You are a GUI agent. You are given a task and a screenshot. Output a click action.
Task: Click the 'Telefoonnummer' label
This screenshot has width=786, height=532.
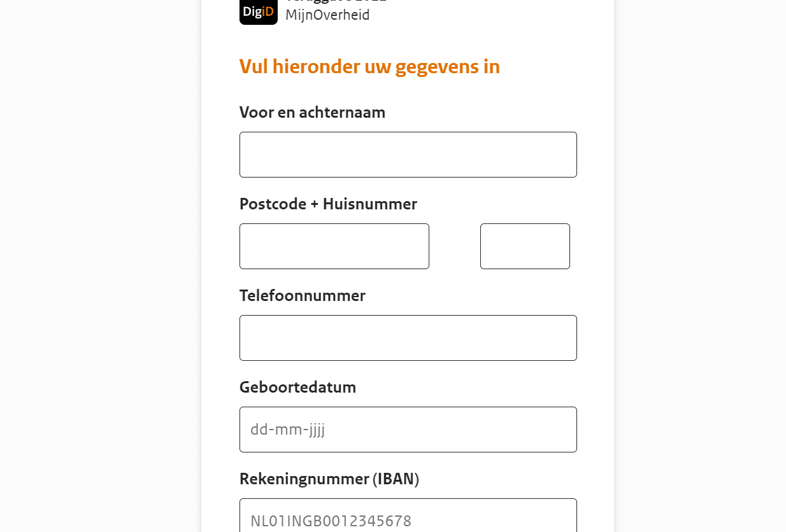tap(302, 296)
